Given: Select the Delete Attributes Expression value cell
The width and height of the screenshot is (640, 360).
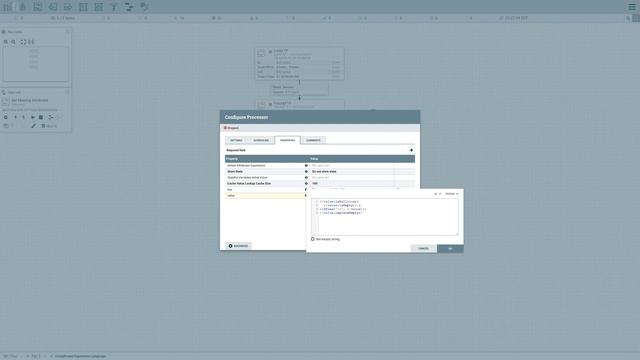Looking at the screenshot, I should tap(352, 165).
